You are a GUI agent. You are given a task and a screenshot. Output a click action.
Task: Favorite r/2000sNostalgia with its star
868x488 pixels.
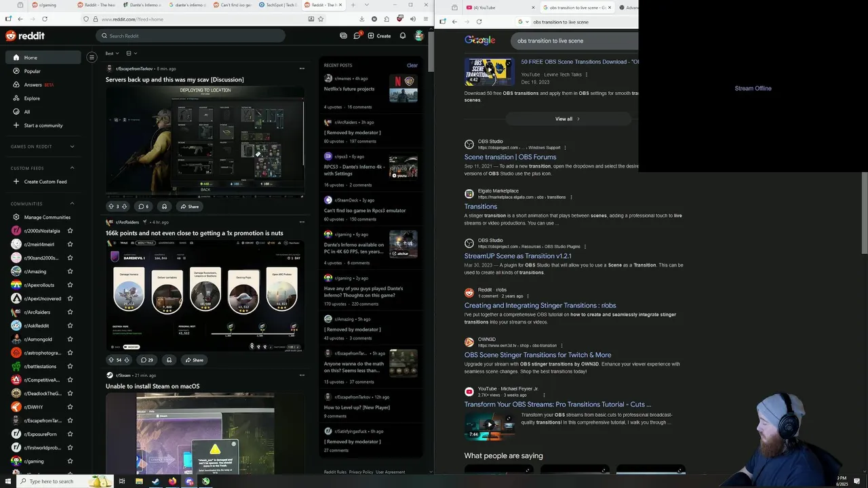pyautogui.click(x=70, y=230)
